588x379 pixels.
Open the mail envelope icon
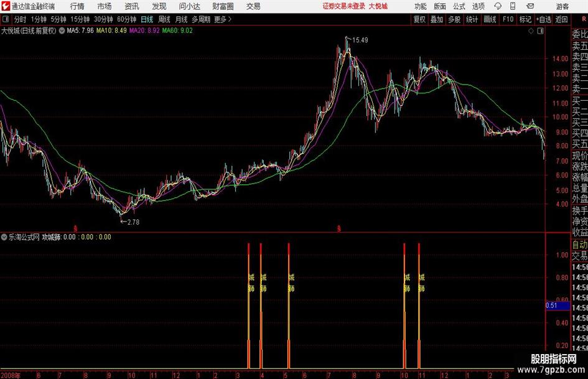pyautogui.click(x=530, y=6)
